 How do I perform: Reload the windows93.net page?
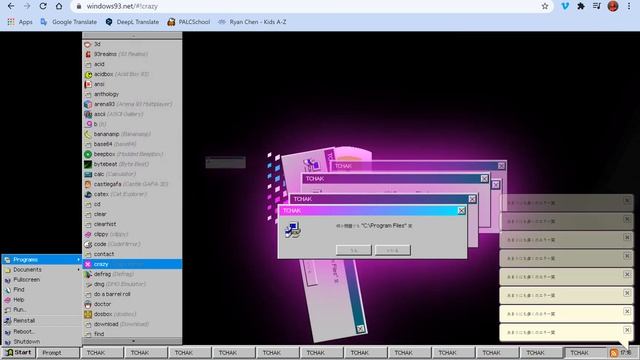pos(42,6)
